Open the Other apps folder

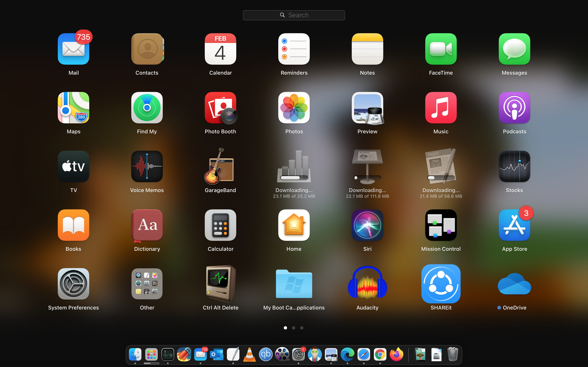pos(147,284)
